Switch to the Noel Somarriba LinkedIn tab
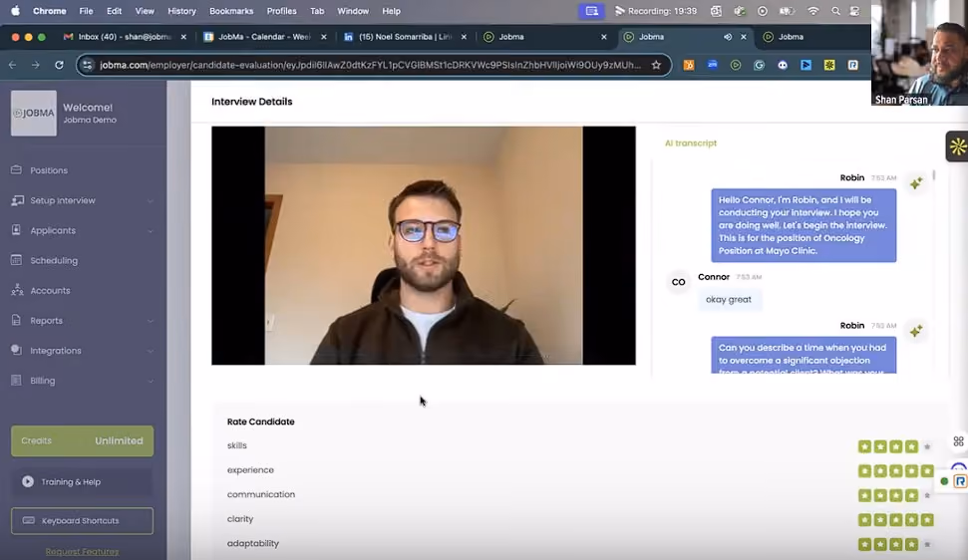Image resolution: width=968 pixels, height=560 pixels. (405, 37)
